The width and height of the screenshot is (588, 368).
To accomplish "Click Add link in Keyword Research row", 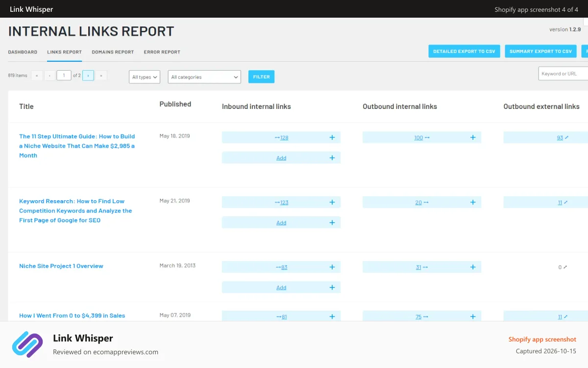I will pyautogui.click(x=281, y=223).
